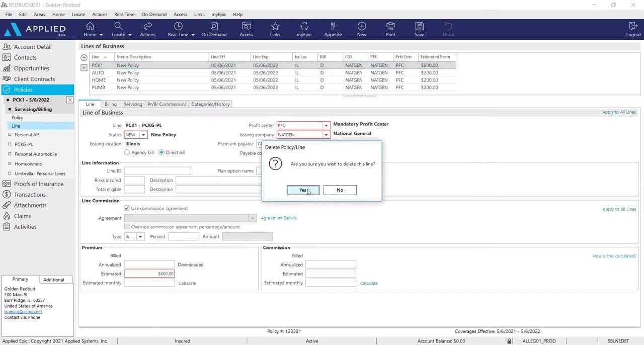The width and height of the screenshot is (644, 345).
Task: Select the AUTO row in Lines of Business
Action: (x=272, y=73)
